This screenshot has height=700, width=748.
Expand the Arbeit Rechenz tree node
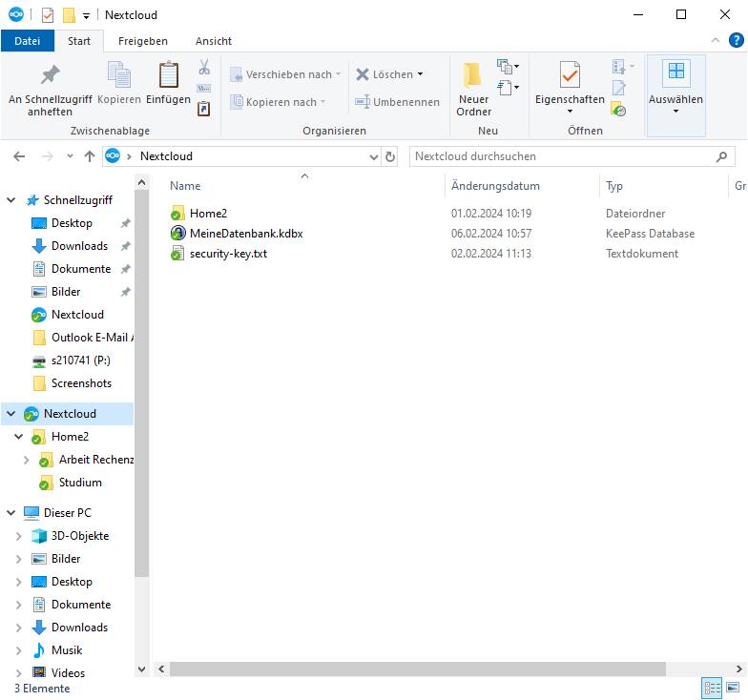27,460
